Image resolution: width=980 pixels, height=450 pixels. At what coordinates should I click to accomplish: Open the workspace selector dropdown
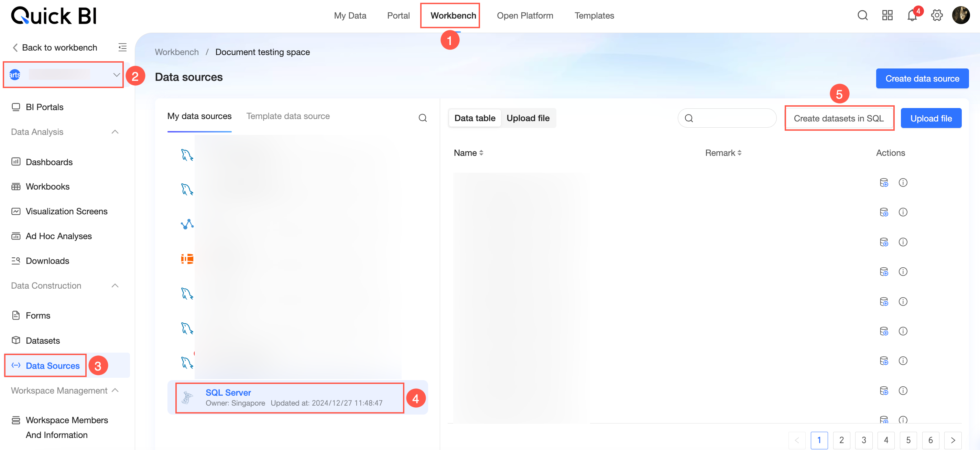point(63,75)
